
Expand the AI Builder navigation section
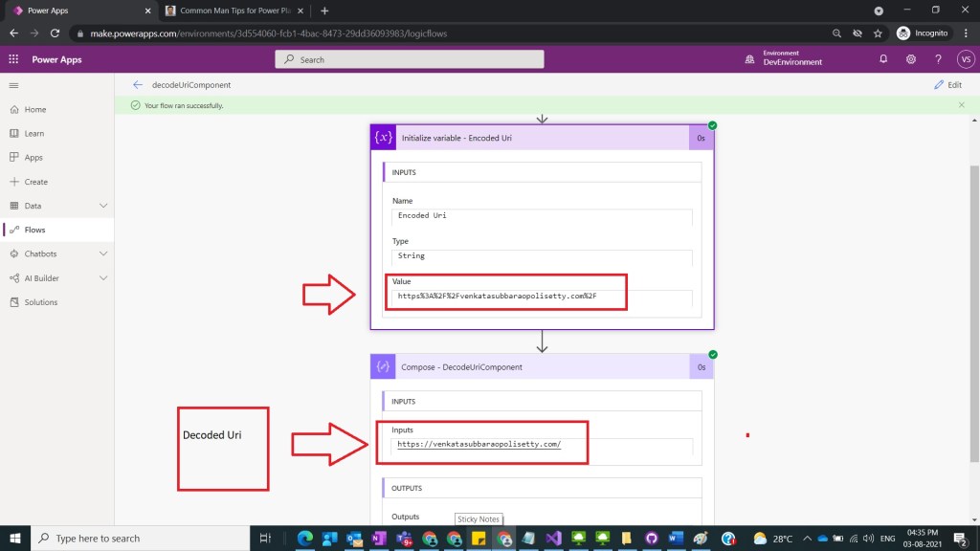tap(103, 278)
